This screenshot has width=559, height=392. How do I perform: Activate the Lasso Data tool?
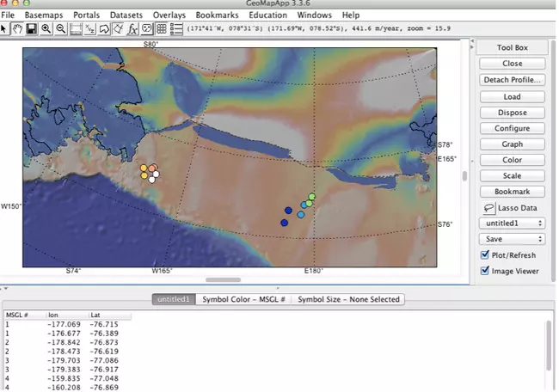pos(488,207)
